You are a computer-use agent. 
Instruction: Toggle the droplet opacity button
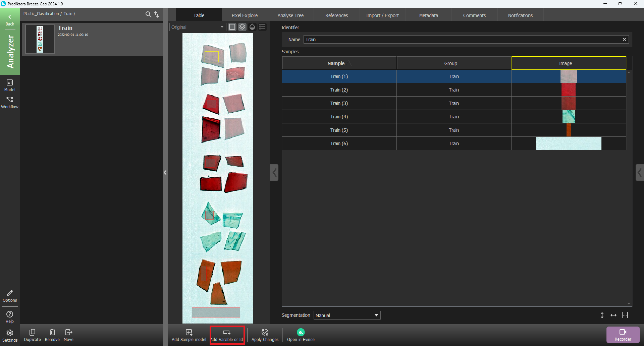point(252,27)
